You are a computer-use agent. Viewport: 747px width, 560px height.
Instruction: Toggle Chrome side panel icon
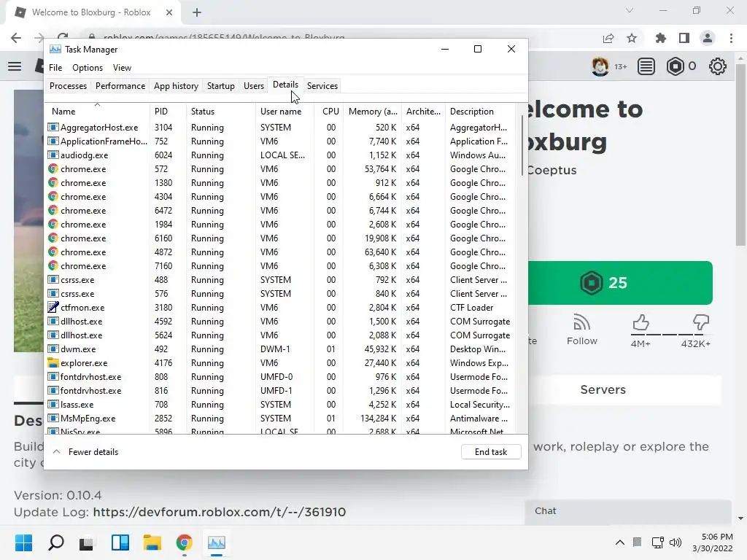[x=684, y=38]
